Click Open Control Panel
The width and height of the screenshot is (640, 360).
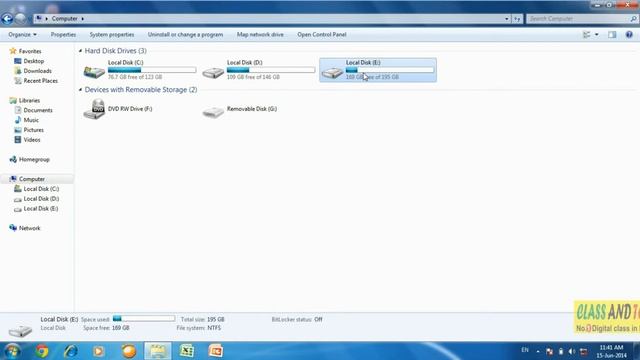click(x=322, y=35)
